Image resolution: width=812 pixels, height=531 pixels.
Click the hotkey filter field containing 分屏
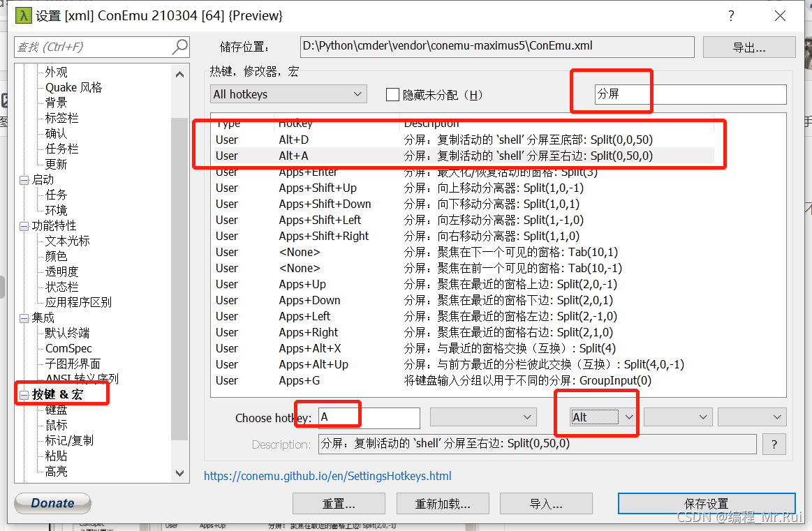tap(691, 94)
